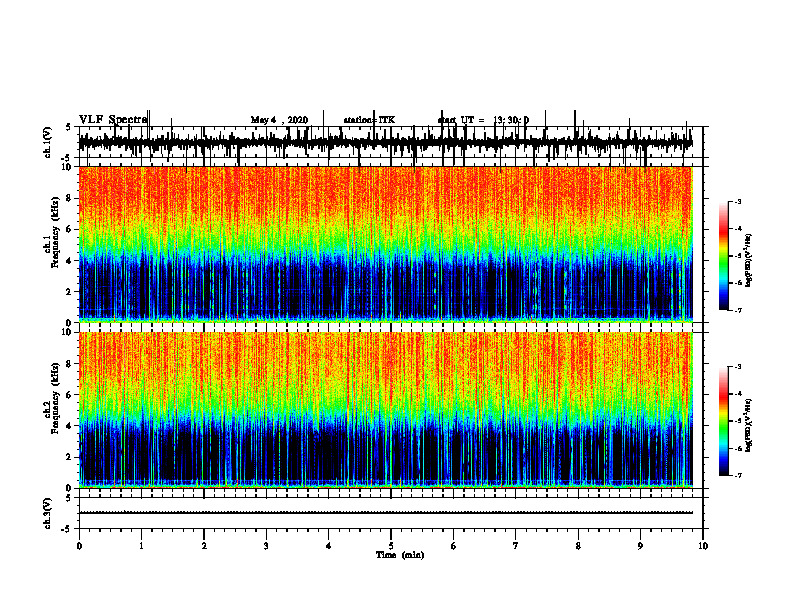This screenshot has height=612, width=792.
Task: Select the ch.1 color bar PSD unit label
Action: click(749, 261)
